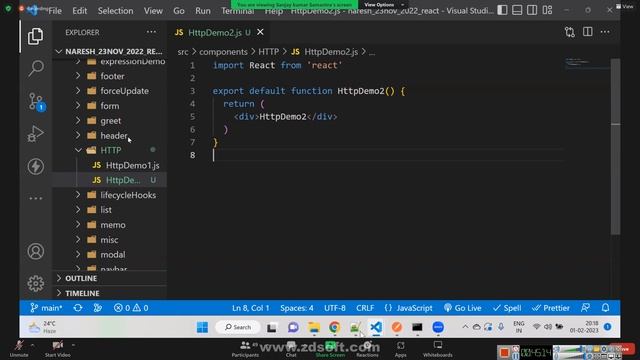Expand the lifecycleHooks folder
The image size is (640, 360).
pyautogui.click(x=109, y=195)
